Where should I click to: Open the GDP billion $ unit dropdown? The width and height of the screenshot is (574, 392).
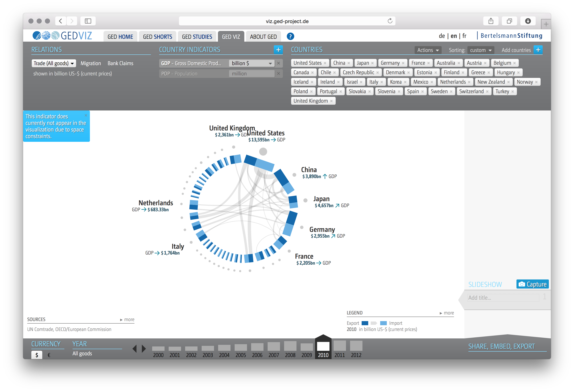(251, 63)
